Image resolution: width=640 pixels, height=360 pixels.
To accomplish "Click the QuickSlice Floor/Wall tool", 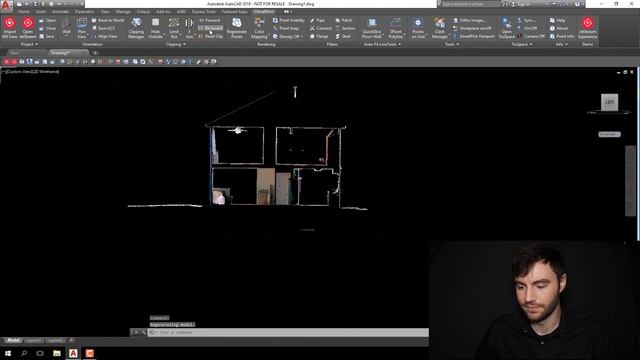I will (371, 28).
